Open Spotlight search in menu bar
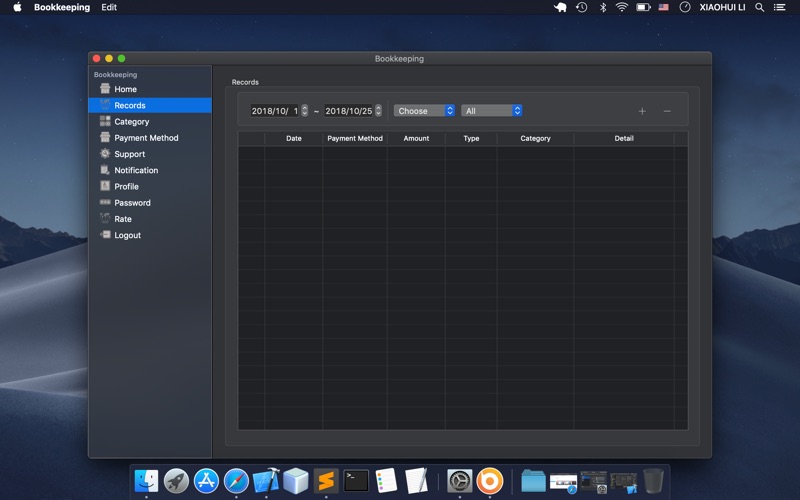This screenshot has height=500, width=800. [x=760, y=7]
